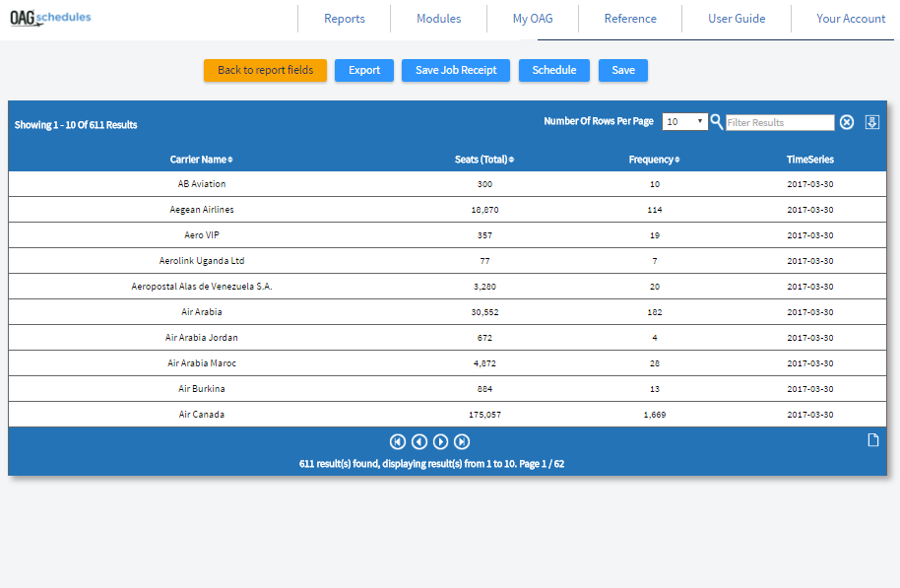900x588 pixels.
Task: Click Air Canada's 2017-03-30 TimeSeries cell
Action: (809, 414)
